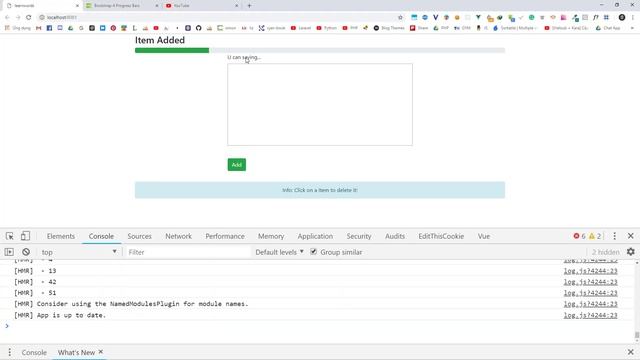Focus the console Filter input
The width and height of the screenshot is (640, 360).
[x=188, y=252]
